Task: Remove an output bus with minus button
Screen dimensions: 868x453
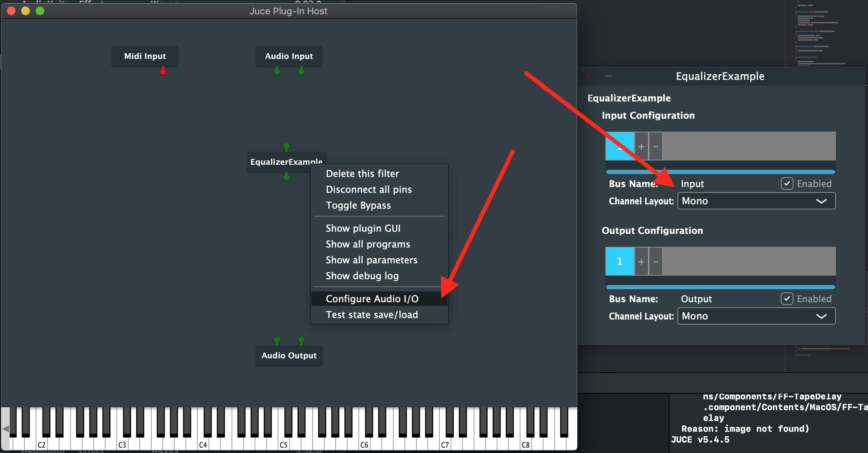Action: [656, 262]
